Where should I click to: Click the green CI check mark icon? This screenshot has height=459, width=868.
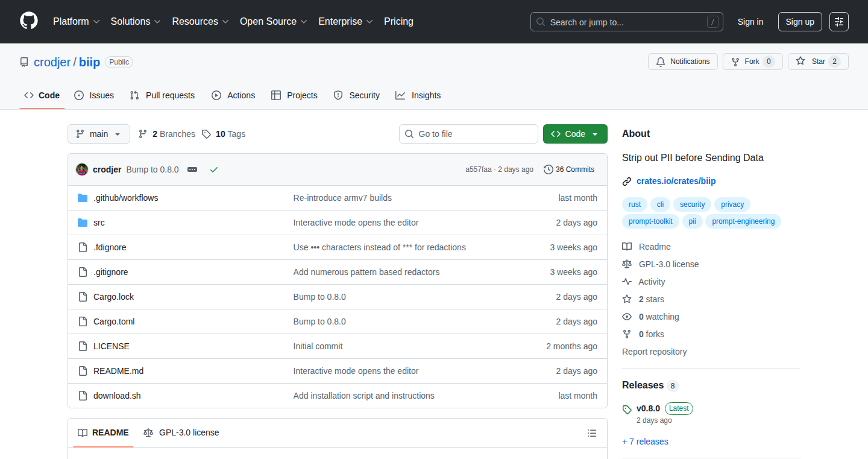[x=213, y=169]
